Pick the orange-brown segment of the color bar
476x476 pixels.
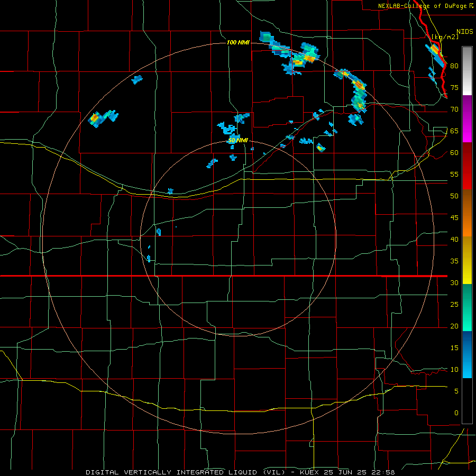[x=467, y=213]
